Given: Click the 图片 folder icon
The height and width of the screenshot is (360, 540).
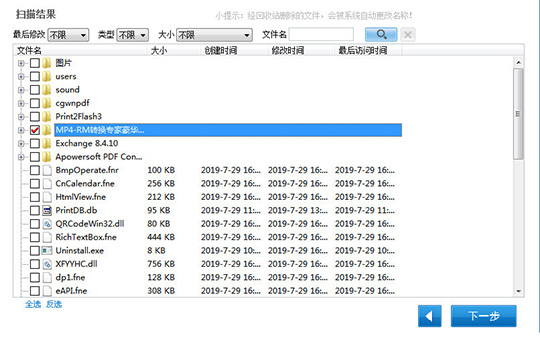Looking at the screenshot, I should click(x=46, y=63).
